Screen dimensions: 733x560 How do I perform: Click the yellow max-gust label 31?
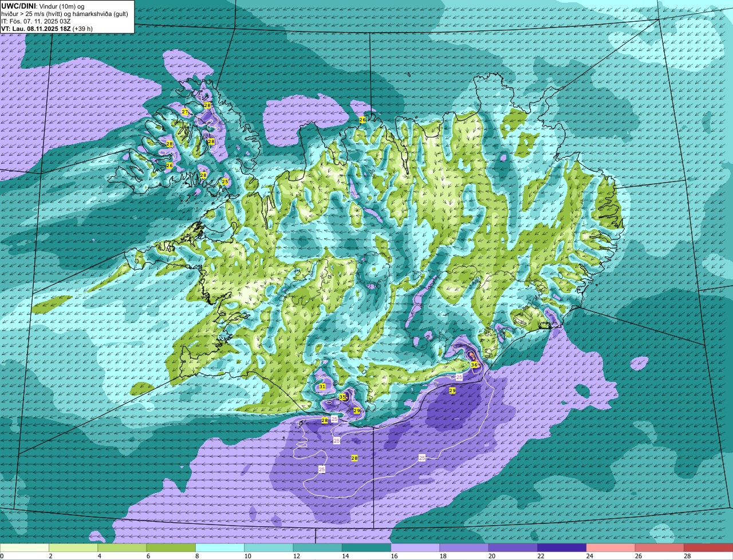[322, 387]
